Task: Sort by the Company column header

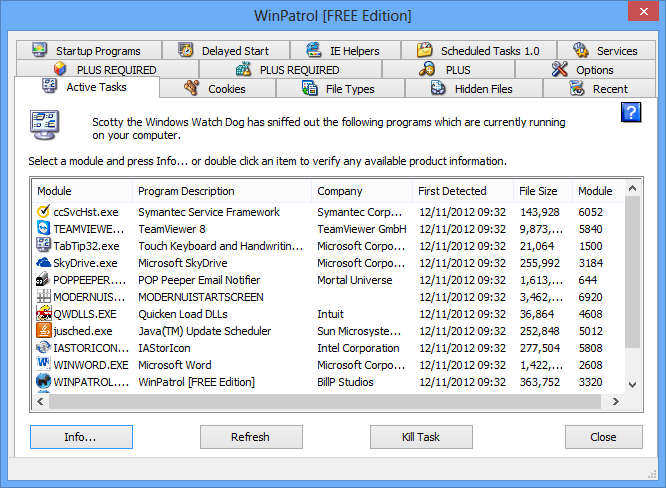Action: click(362, 191)
